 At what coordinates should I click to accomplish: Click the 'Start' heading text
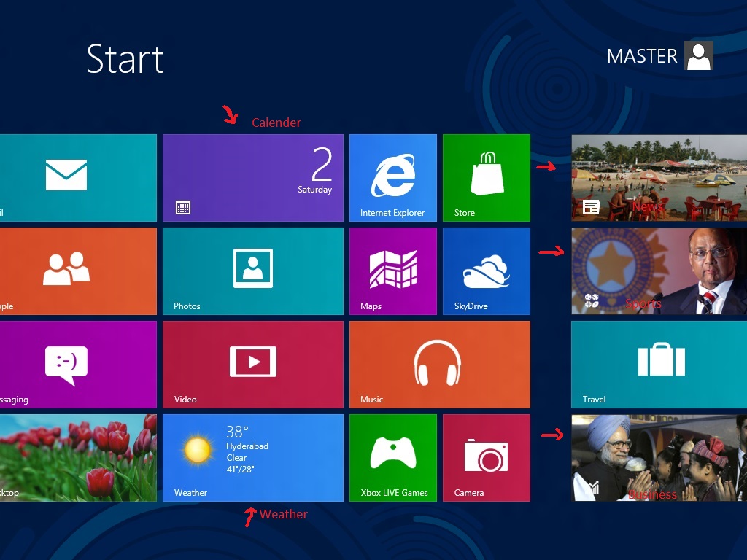pyautogui.click(x=125, y=59)
